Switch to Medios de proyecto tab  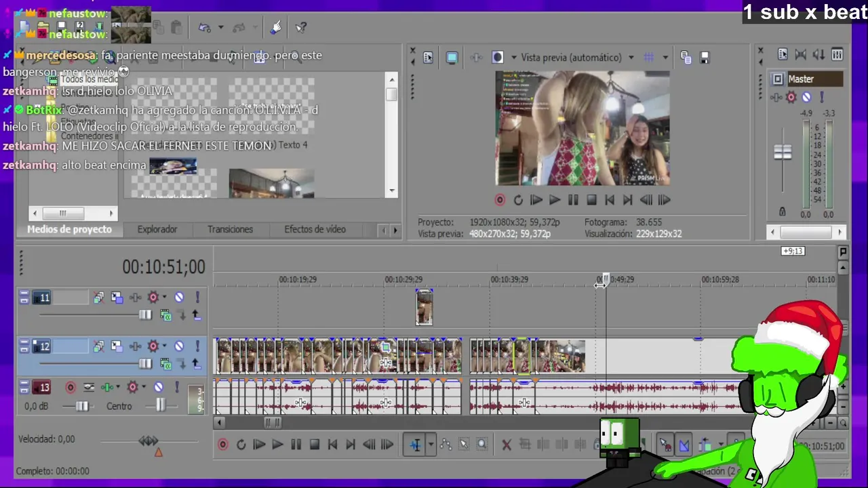click(69, 230)
